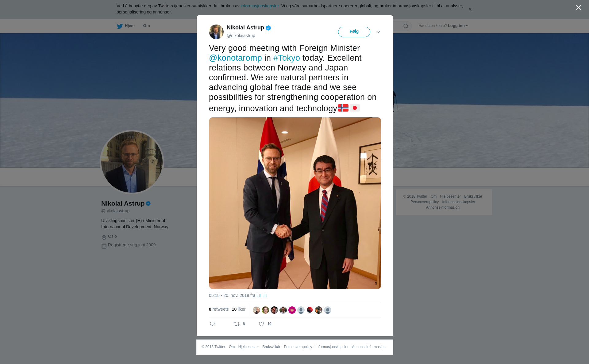Viewport: 589px width, 364px height.
Task: Click the search magnifier icon
Action: [x=406, y=26]
